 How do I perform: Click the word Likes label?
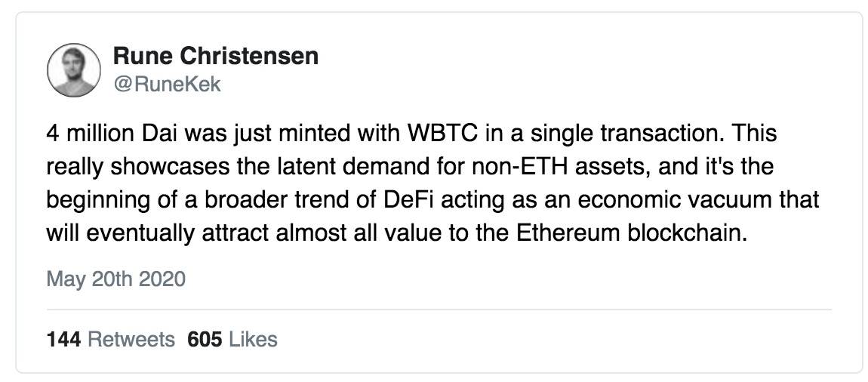(252, 340)
